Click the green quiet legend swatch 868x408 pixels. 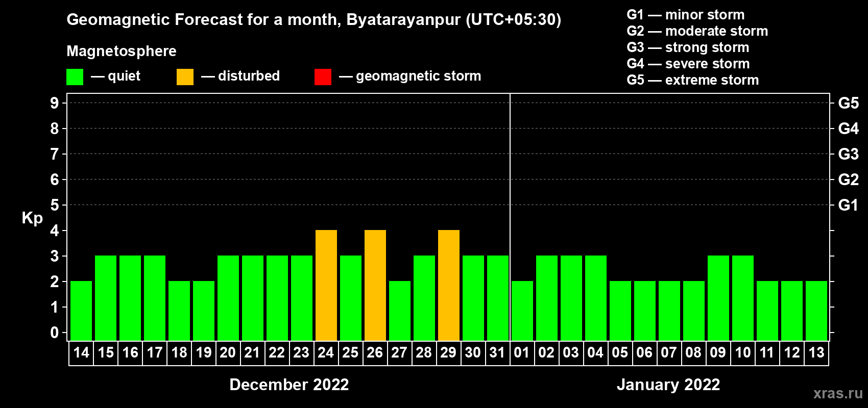[x=75, y=77]
